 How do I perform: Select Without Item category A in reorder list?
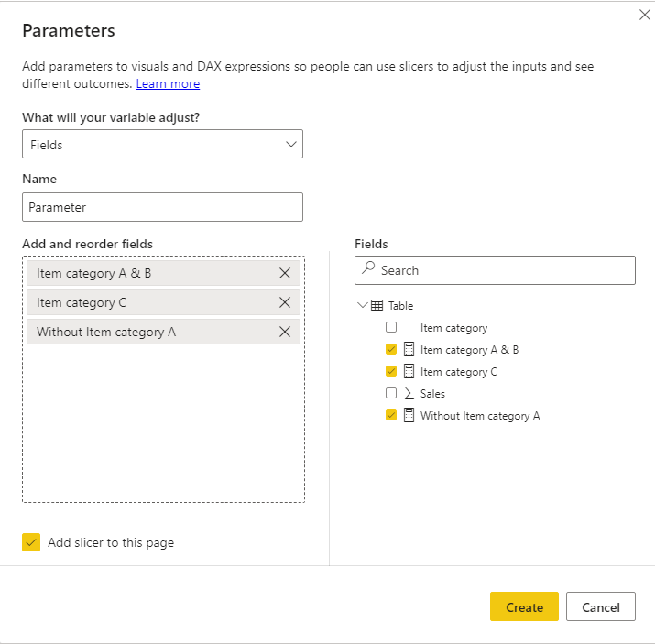(x=163, y=332)
